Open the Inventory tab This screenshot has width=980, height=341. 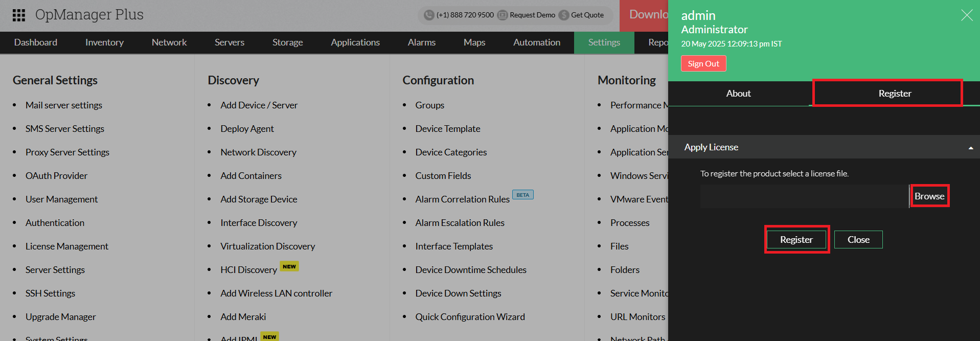pyautogui.click(x=104, y=42)
